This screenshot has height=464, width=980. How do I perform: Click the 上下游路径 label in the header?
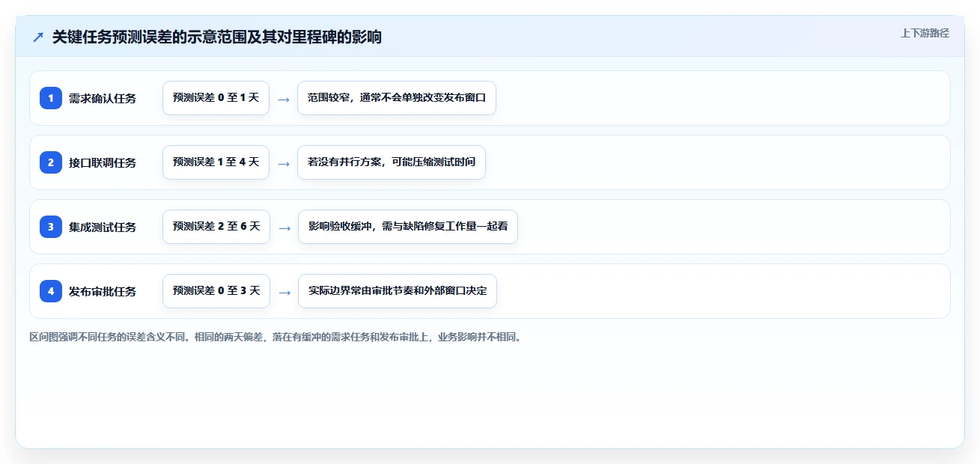[925, 33]
